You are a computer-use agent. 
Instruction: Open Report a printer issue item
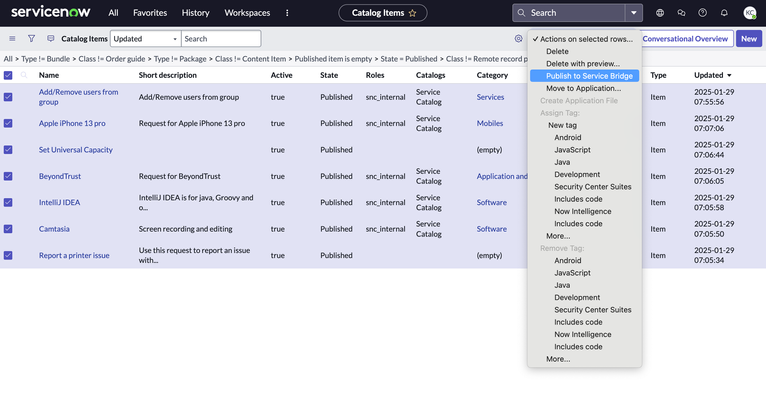(x=74, y=255)
